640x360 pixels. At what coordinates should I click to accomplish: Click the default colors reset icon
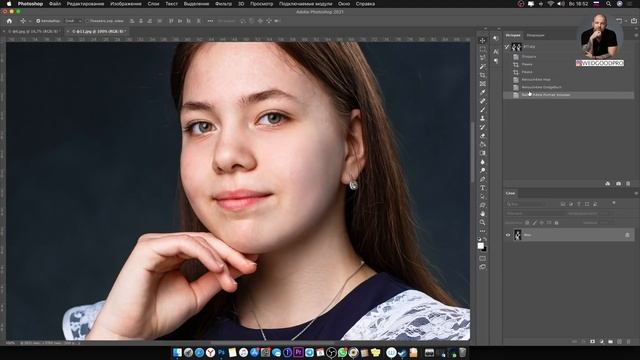[479, 239]
